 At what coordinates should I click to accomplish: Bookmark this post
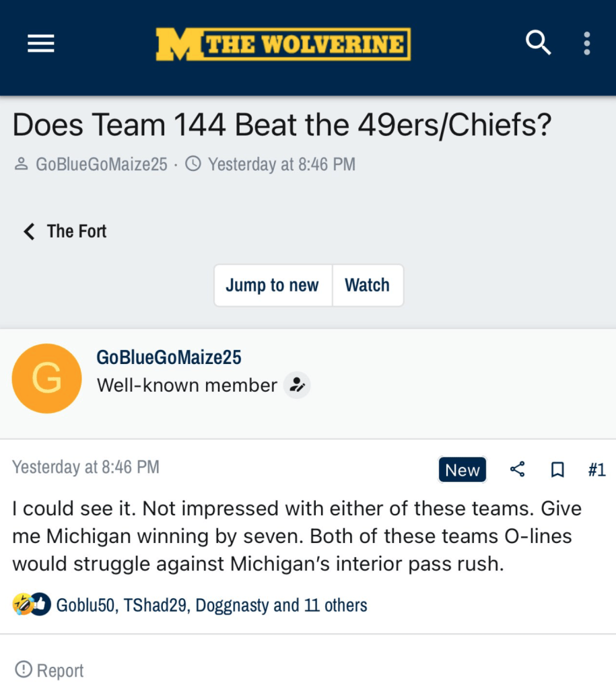click(557, 470)
